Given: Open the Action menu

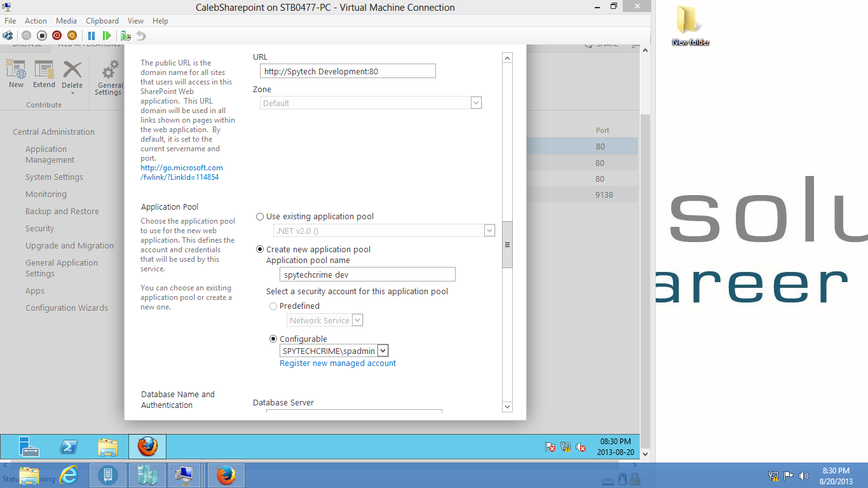Looking at the screenshot, I should point(36,21).
